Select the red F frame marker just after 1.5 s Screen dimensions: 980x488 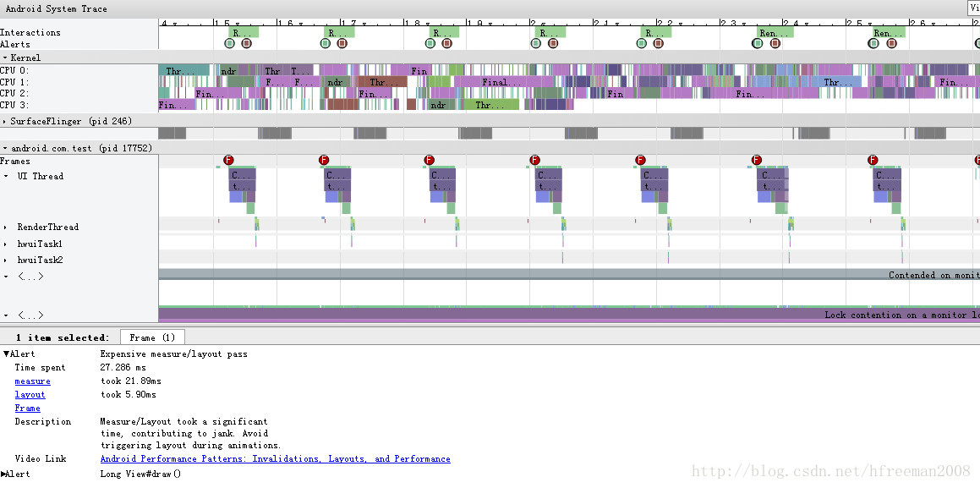(x=228, y=161)
